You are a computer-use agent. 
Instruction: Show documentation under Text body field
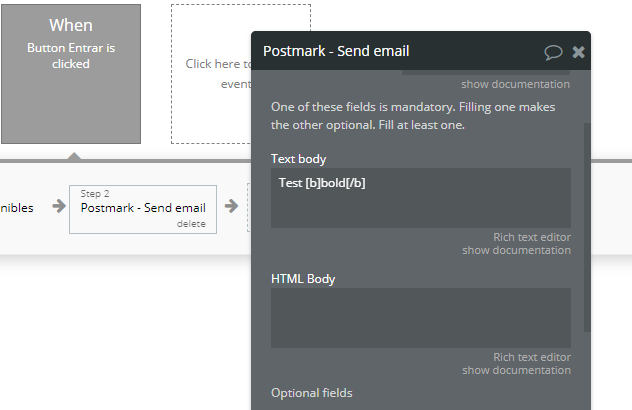point(516,250)
